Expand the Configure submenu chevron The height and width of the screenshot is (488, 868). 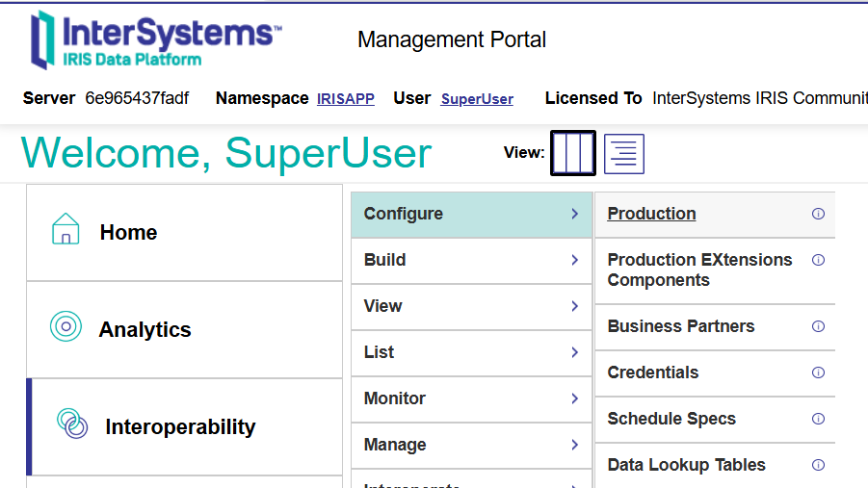(574, 214)
